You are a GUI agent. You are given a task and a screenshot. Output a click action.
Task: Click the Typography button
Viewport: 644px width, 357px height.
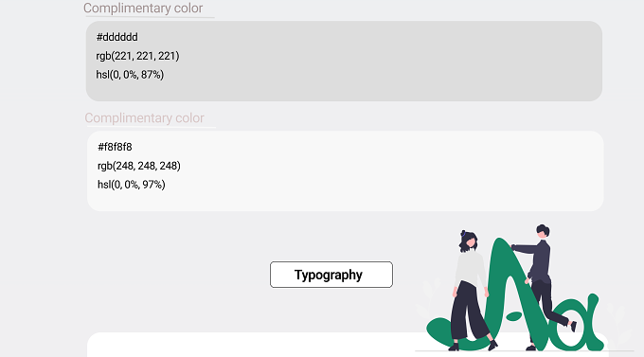331,275
